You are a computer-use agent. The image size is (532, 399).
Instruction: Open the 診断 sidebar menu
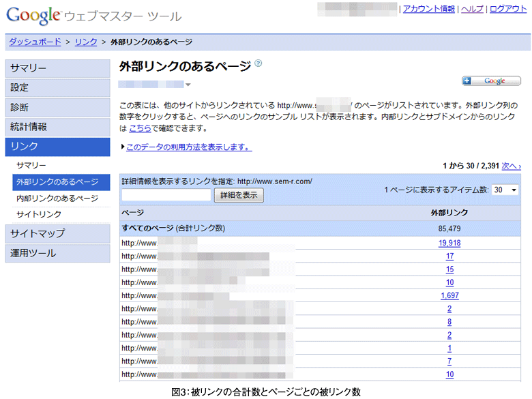pos(58,107)
